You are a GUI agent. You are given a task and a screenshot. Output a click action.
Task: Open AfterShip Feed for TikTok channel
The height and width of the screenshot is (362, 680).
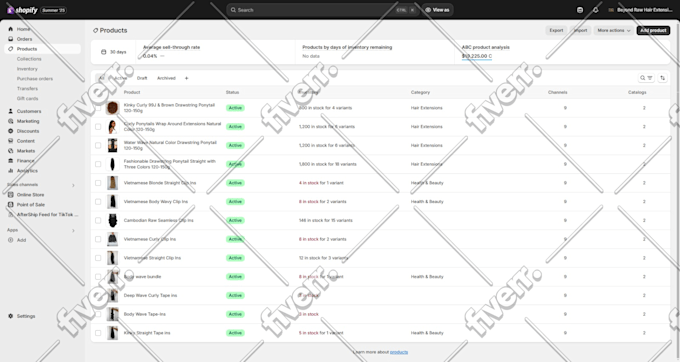pyautogui.click(x=47, y=215)
